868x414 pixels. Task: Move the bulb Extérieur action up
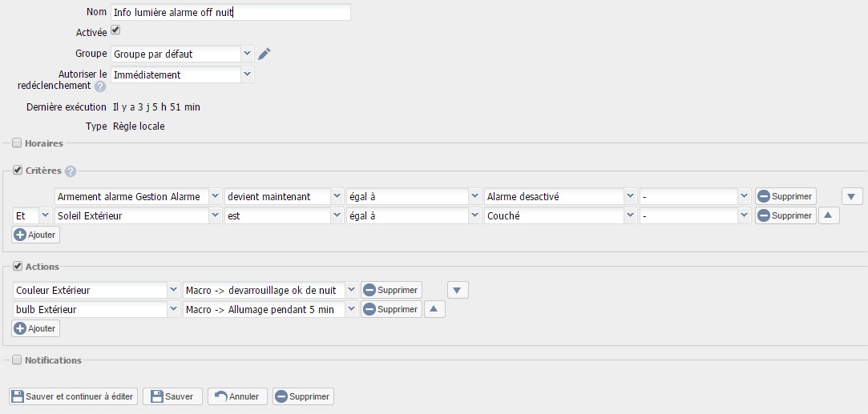point(434,309)
